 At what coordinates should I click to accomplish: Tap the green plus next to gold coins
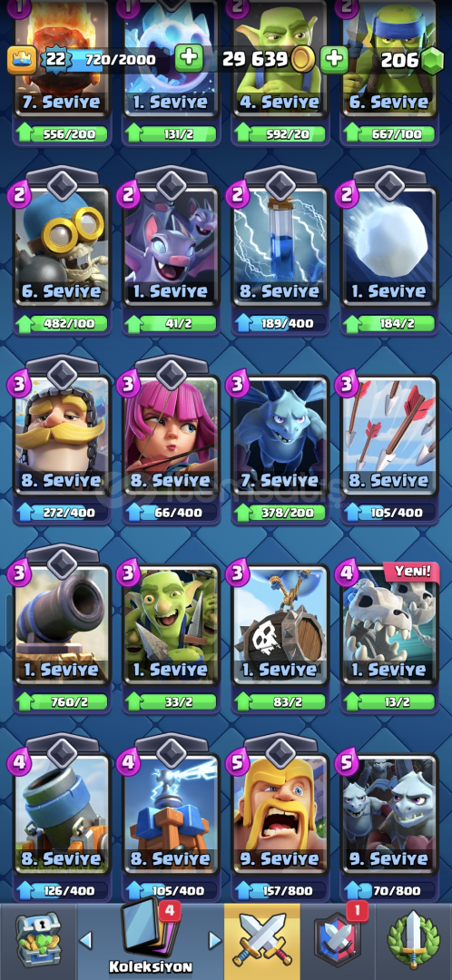[x=334, y=59]
